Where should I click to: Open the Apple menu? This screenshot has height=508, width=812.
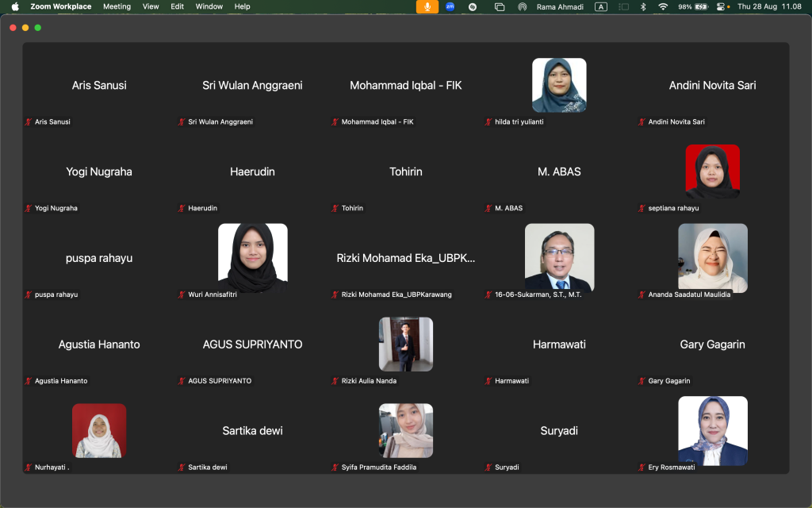(x=15, y=6)
